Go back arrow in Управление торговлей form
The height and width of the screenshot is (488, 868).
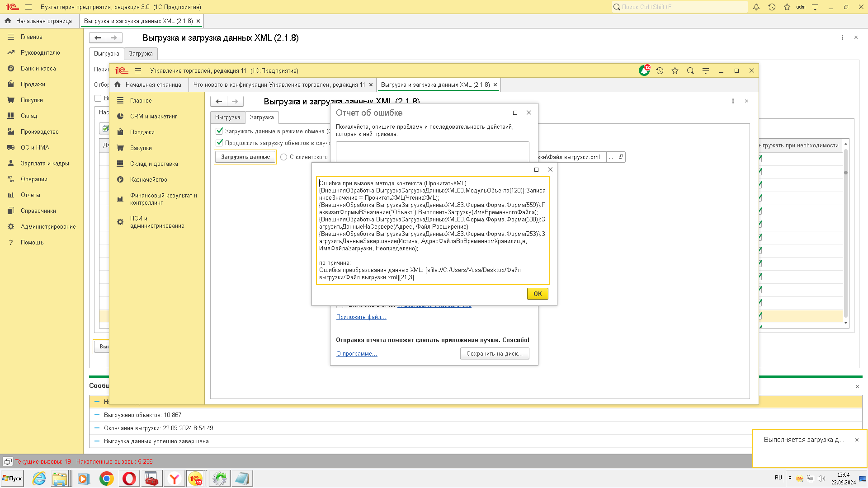[219, 101]
